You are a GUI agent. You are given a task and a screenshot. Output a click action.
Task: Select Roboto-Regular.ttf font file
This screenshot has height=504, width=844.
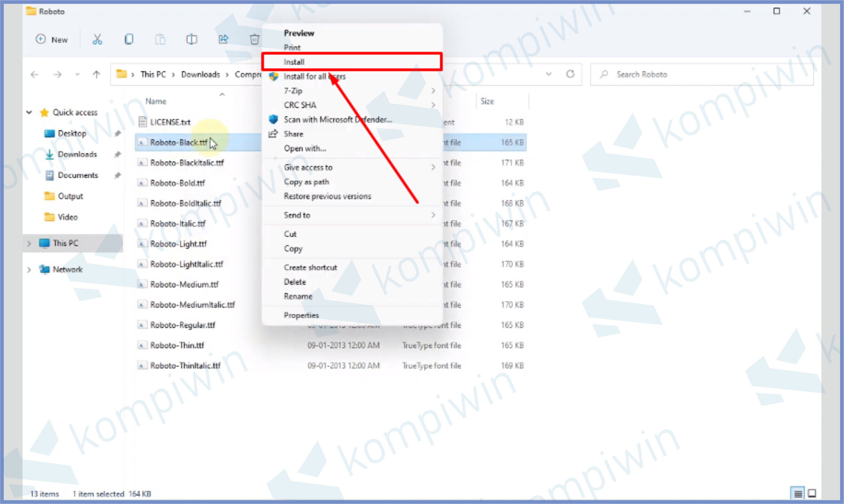[182, 324]
